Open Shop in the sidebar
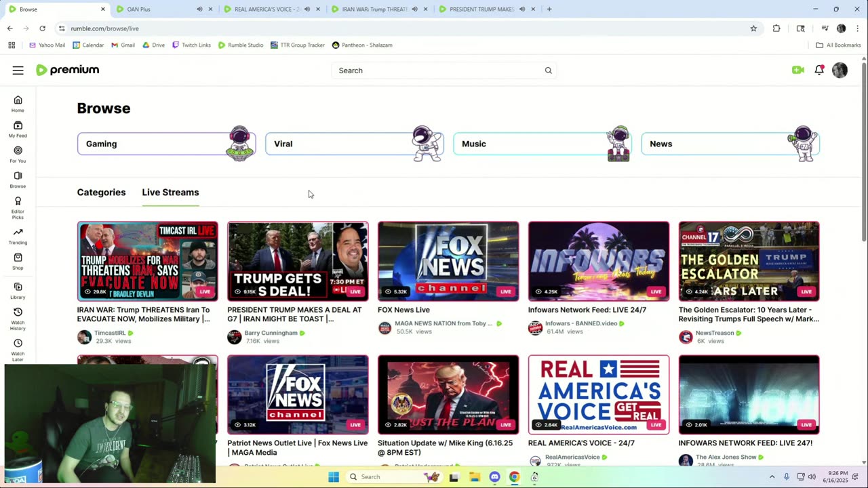The image size is (868, 488). click(x=18, y=262)
